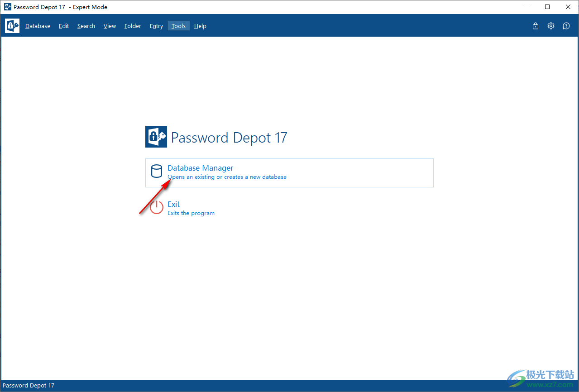Click the Password Depot logo in menu bar
This screenshot has height=392, width=579.
point(12,26)
